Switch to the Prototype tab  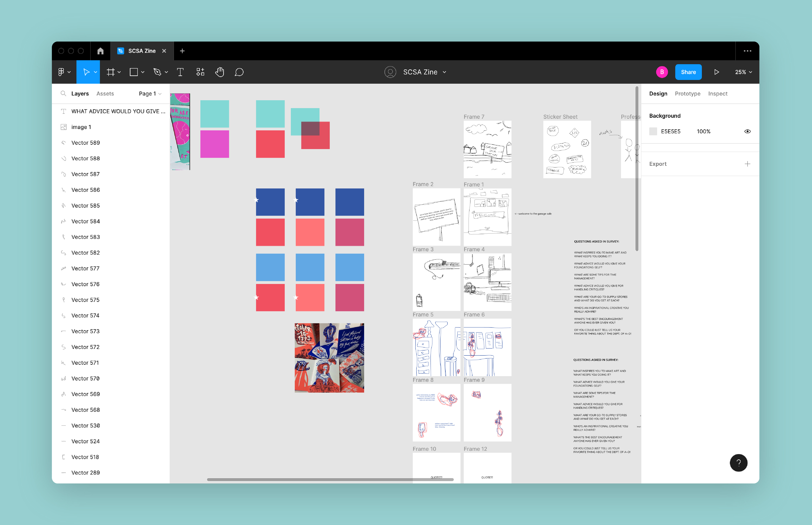[x=687, y=93]
